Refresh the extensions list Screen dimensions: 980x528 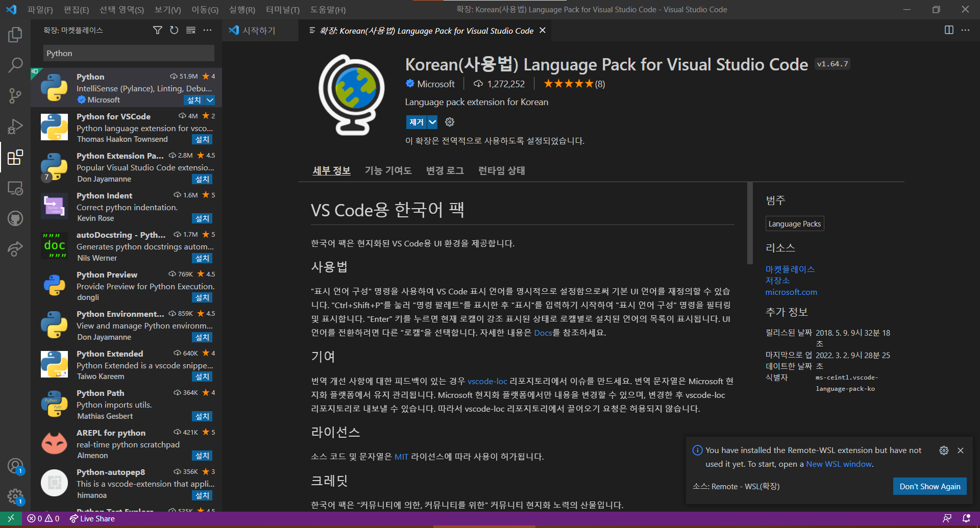coord(174,31)
